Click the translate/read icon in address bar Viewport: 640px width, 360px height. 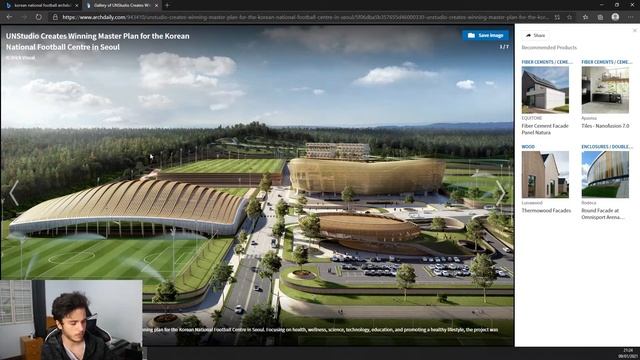point(557,17)
